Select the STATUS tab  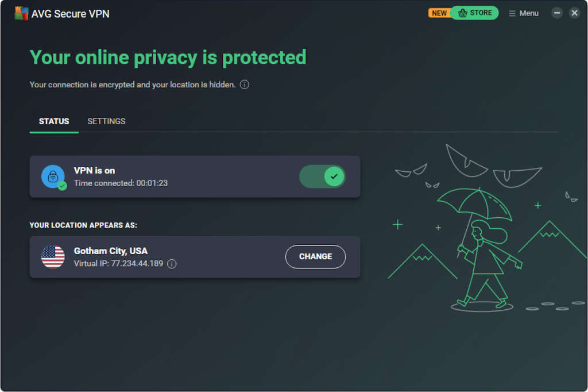[53, 121]
